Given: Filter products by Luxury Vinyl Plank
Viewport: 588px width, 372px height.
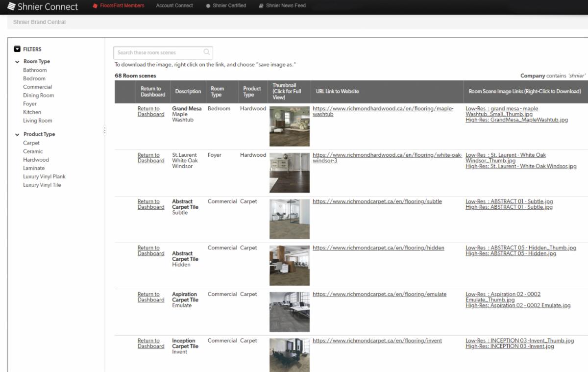Looking at the screenshot, I should 44,176.
